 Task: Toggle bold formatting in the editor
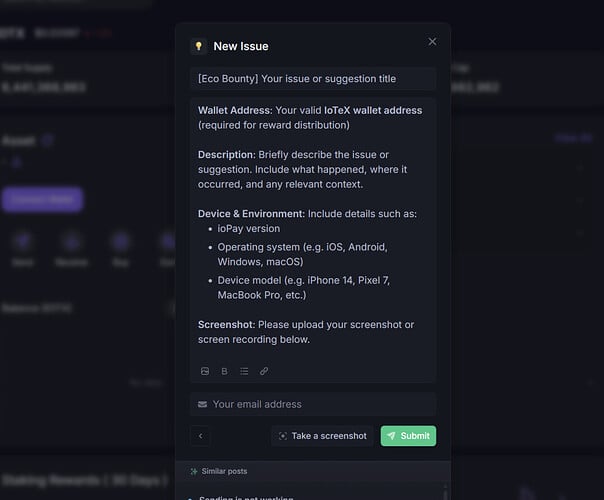[x=225, y=371]
